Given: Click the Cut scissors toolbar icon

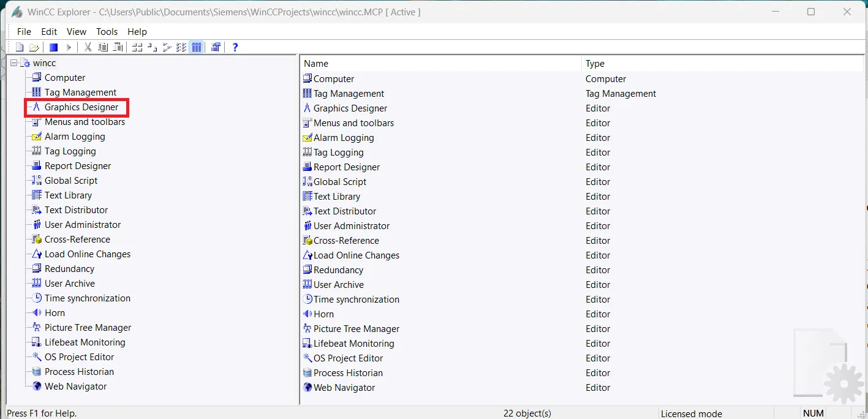Looking at the screenshot, I should tap(88, 47).
